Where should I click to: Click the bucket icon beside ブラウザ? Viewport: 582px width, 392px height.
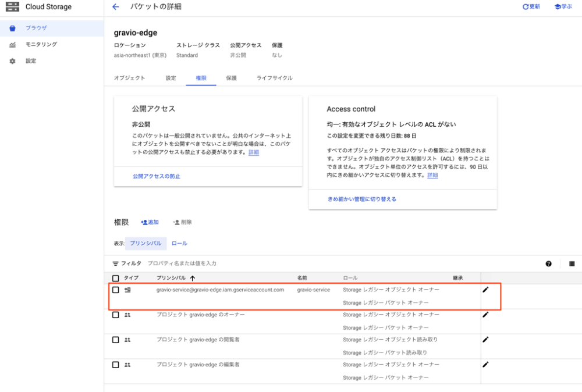tap(13, 28)
